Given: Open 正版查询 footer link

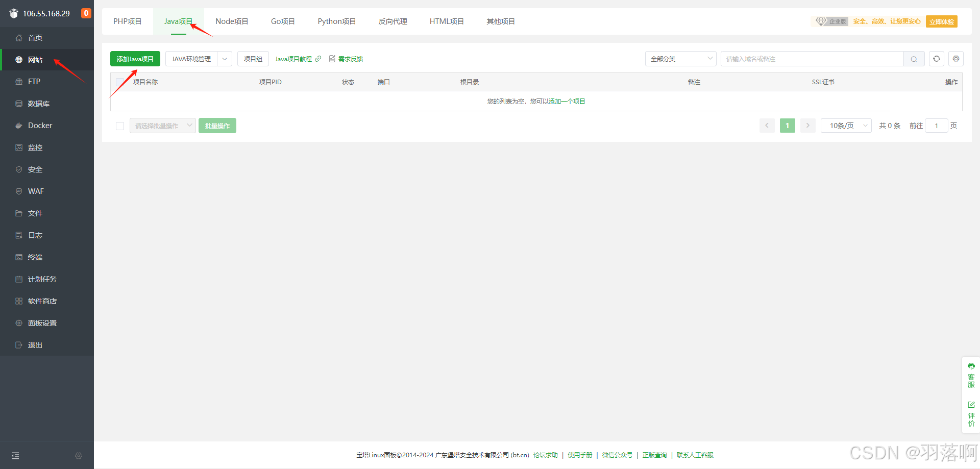Looking at the screenshot, I should [x=655, y=455].
